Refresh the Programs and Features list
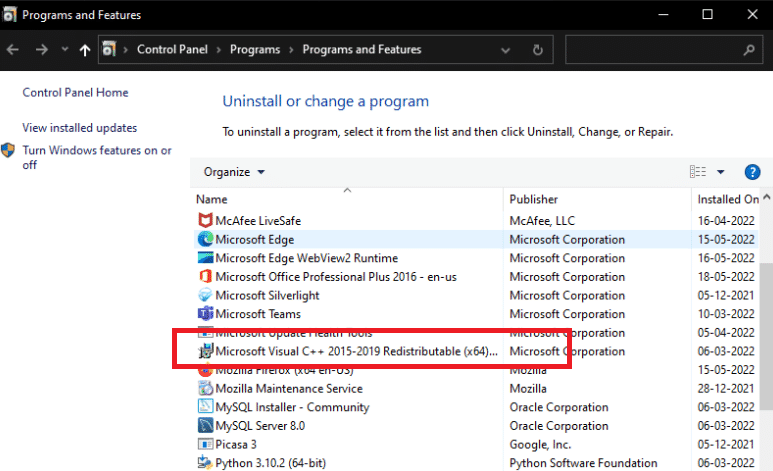The height and width of the screenshot is (471, 773). (x=538, y=50)
